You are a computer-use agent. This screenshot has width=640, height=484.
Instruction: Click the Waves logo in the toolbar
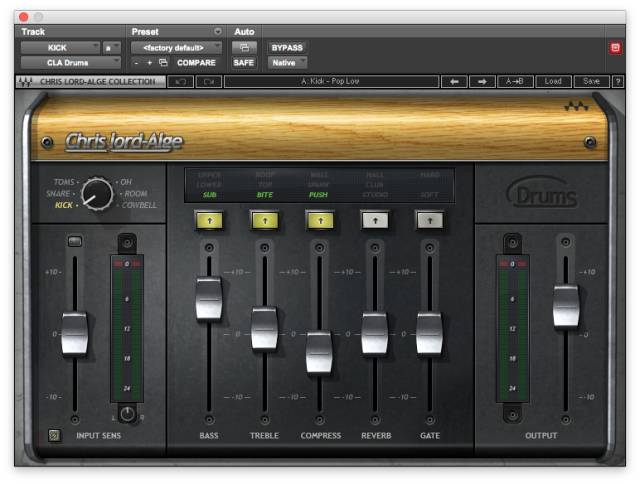click(25, 82)
